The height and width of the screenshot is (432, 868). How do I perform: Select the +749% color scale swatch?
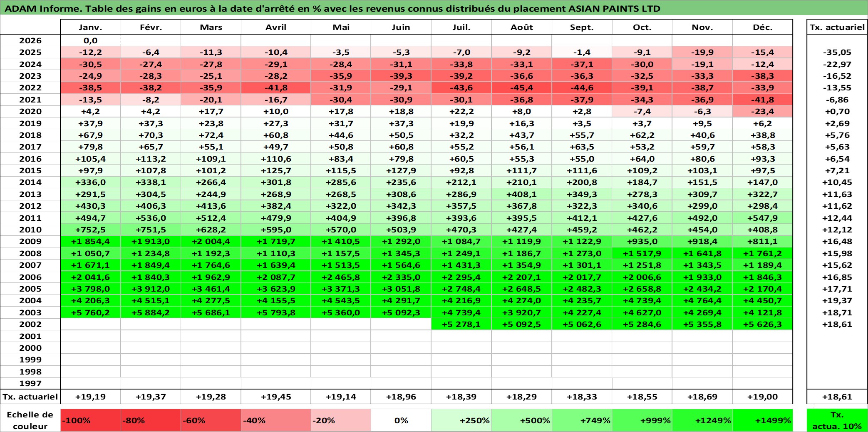(582, 420)
